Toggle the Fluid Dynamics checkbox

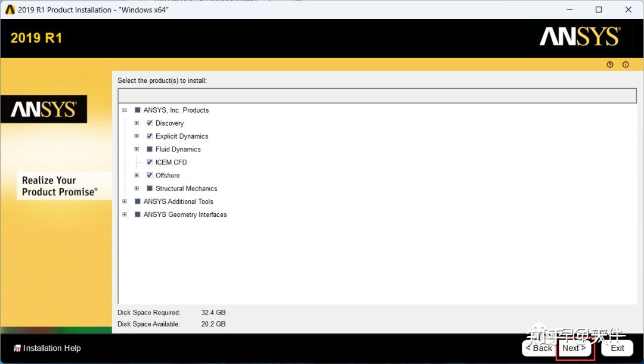150,149
